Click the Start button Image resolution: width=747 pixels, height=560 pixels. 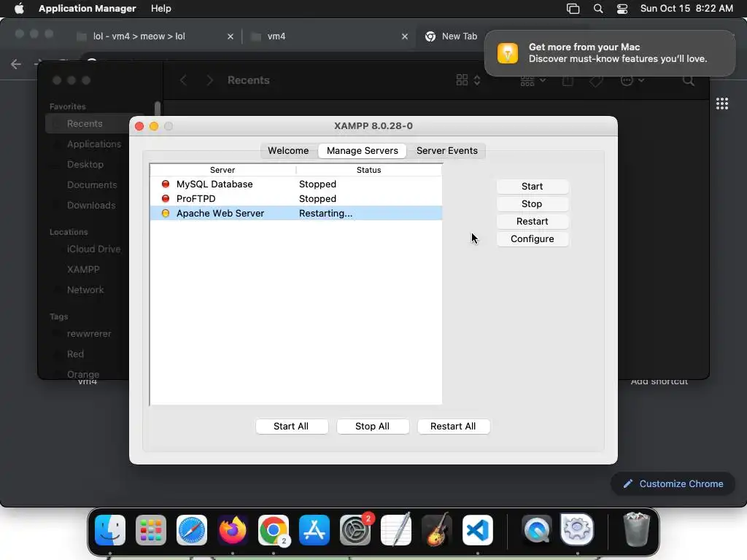(532, 186)
